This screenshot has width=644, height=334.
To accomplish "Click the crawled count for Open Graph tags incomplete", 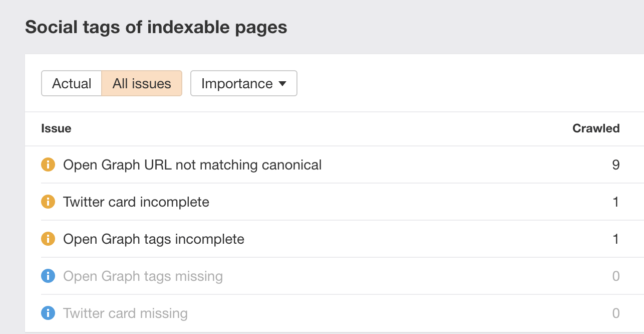I will [616, 239].
